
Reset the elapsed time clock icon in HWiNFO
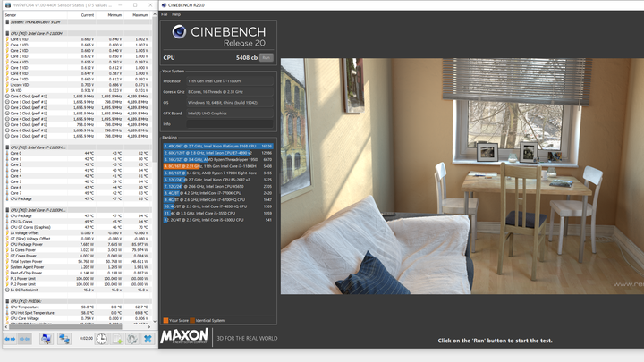click(x=101, y=339)
